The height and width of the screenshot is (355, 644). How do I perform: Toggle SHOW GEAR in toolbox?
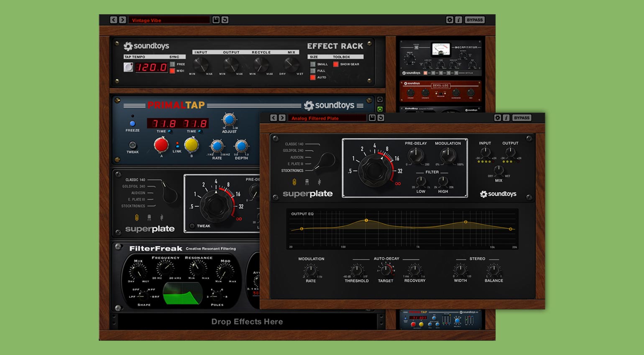click(336, 64)
